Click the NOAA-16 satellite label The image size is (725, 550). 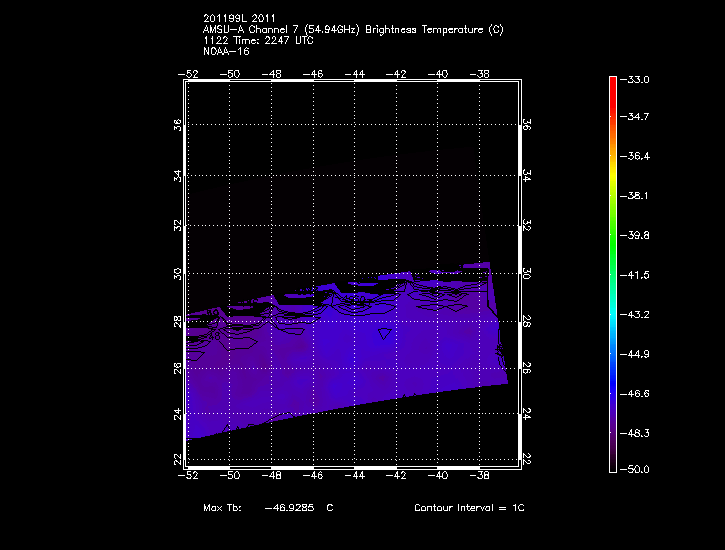click(x=225, y=51)
